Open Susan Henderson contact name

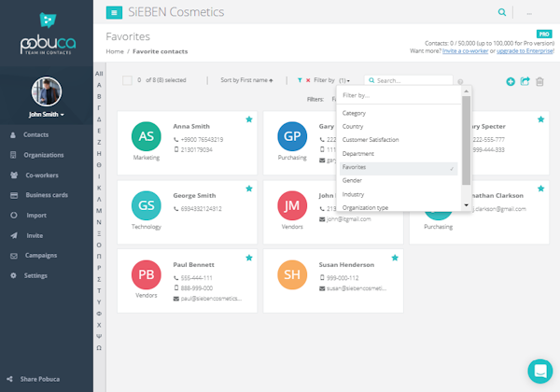346,265
